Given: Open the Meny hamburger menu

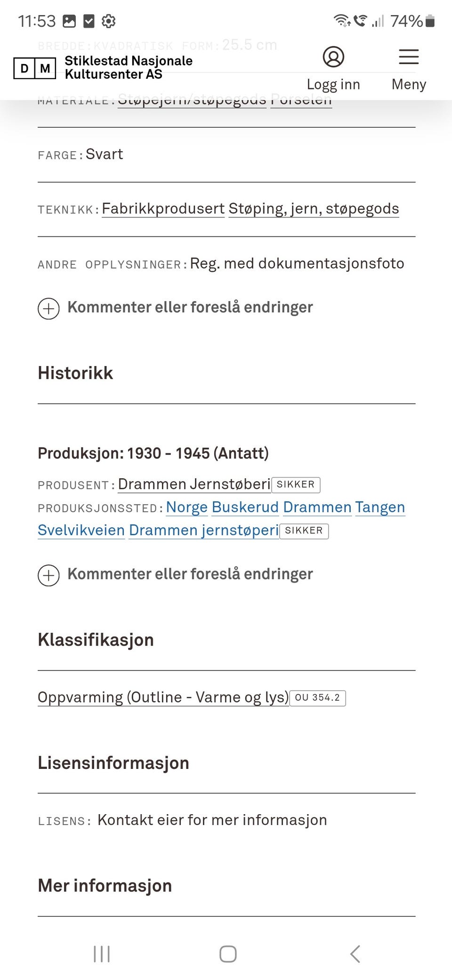Looking at the screenshot, I should point(409,57).
